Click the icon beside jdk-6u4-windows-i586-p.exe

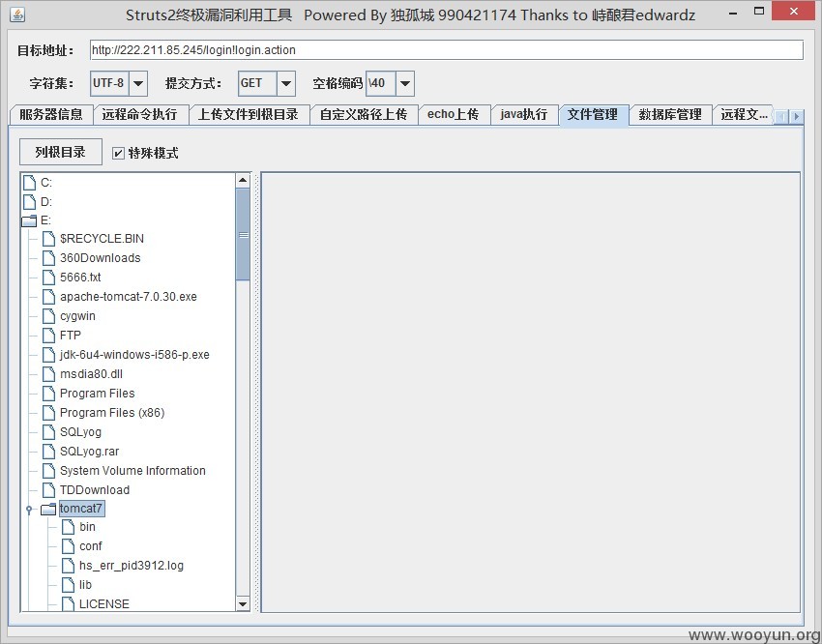pos(48,355)
